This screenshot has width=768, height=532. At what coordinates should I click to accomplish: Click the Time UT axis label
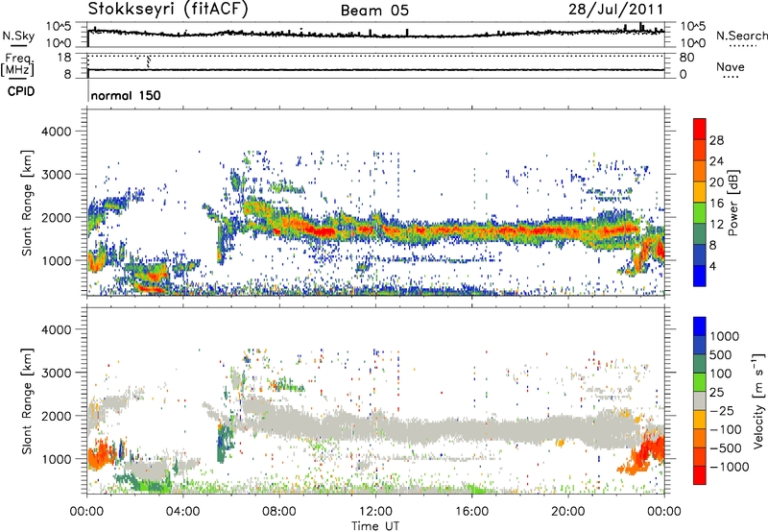coord(375,526)
